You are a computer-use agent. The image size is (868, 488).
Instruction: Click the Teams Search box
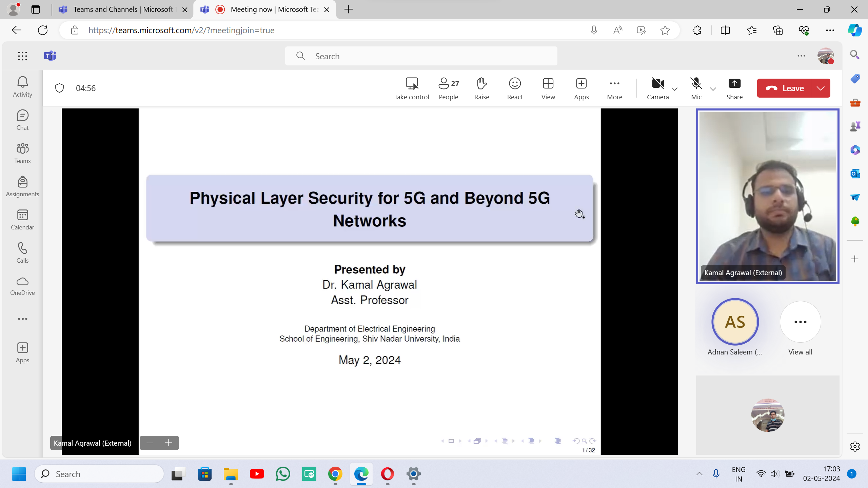[420, 56]
